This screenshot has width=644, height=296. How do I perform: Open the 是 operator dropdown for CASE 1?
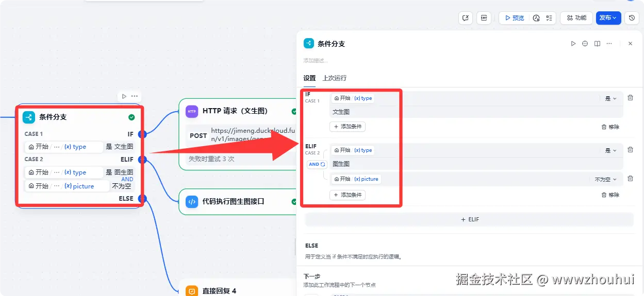611,98
